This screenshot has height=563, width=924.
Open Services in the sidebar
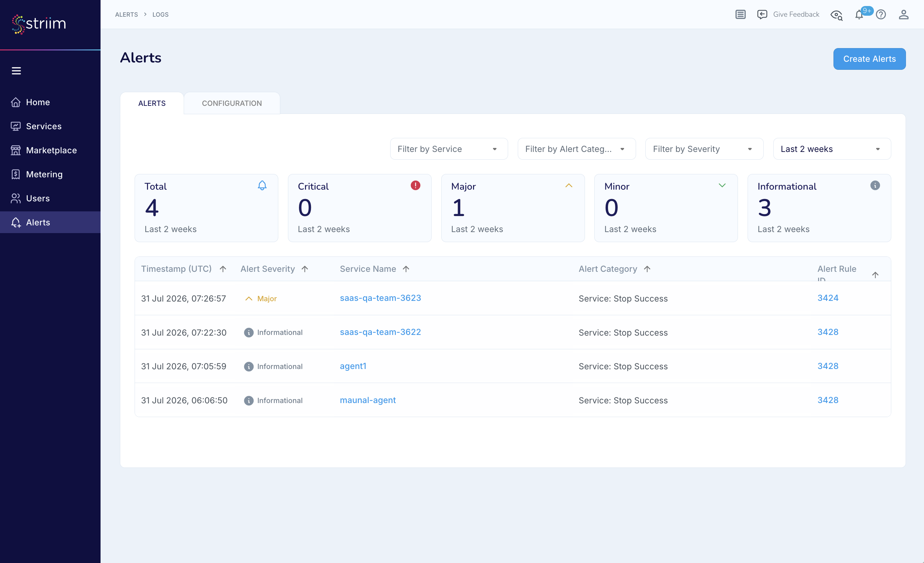(50, 126)
